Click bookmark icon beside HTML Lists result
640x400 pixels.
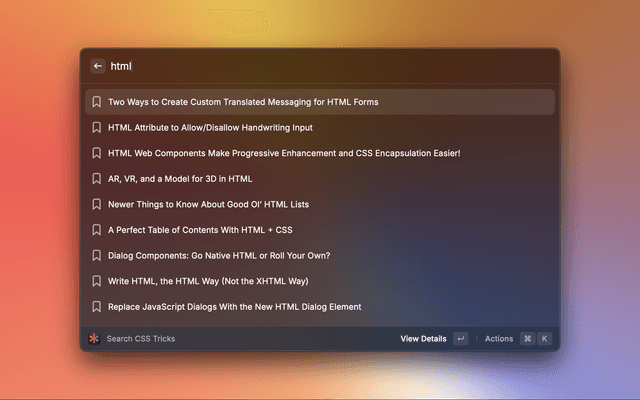pos(97,204)
